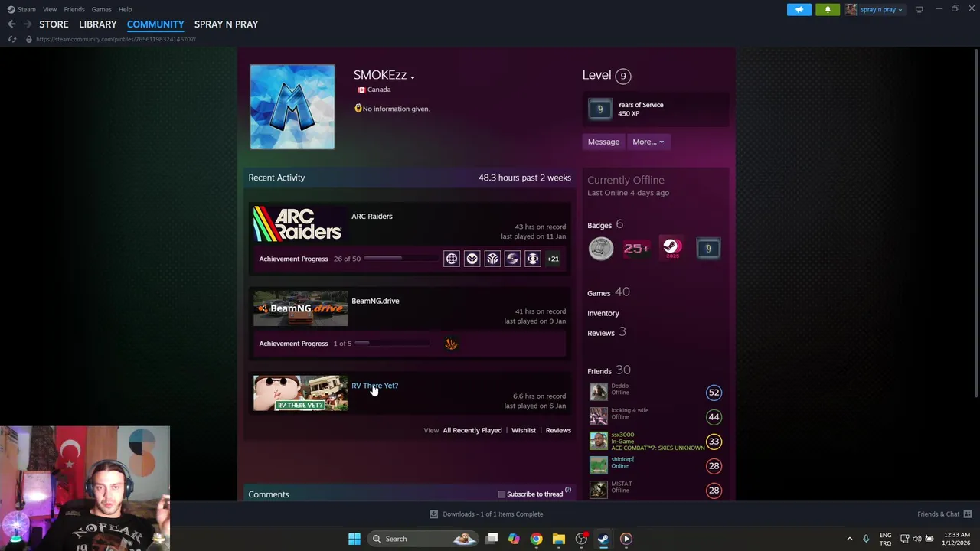This screenshot has width=980, height=551.
Task: Click the fourth ARC Raiders achievement icon
Action: tap(512, 259)
